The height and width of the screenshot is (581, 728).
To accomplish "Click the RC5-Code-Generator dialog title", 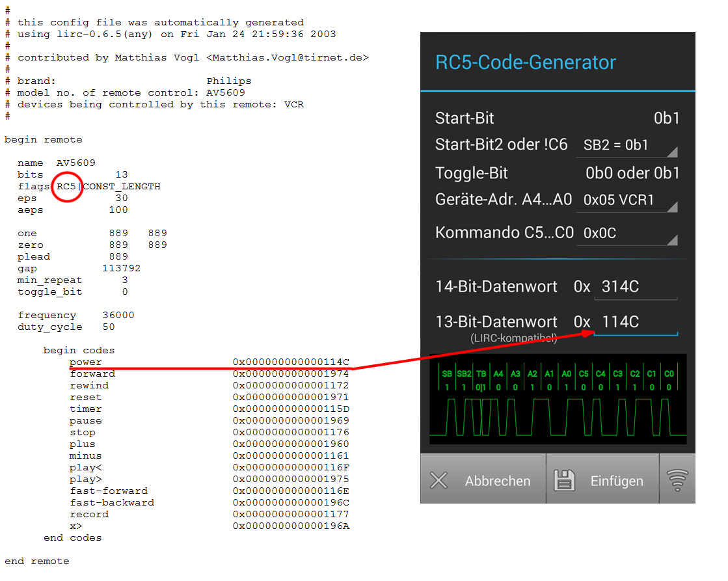I will click(x=525, y=62).
